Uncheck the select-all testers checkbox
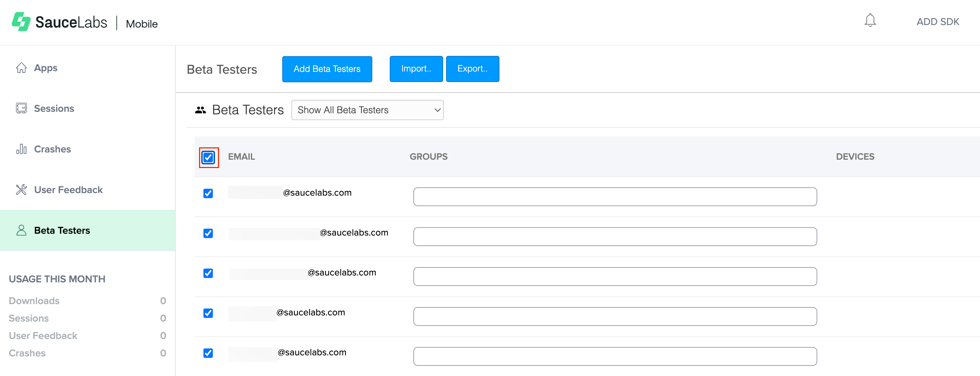The width and height of the screenshot is (980, 376). [x=208, y=157]
